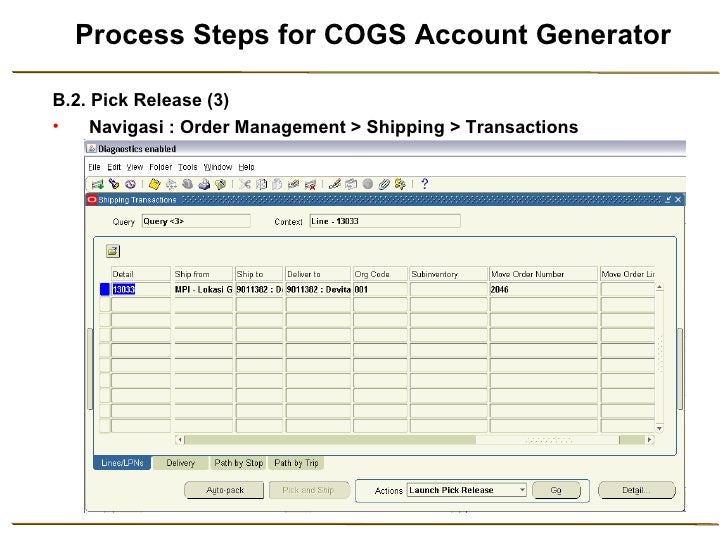
Task: Click the Org Code column header
Action: click(380, 274)
